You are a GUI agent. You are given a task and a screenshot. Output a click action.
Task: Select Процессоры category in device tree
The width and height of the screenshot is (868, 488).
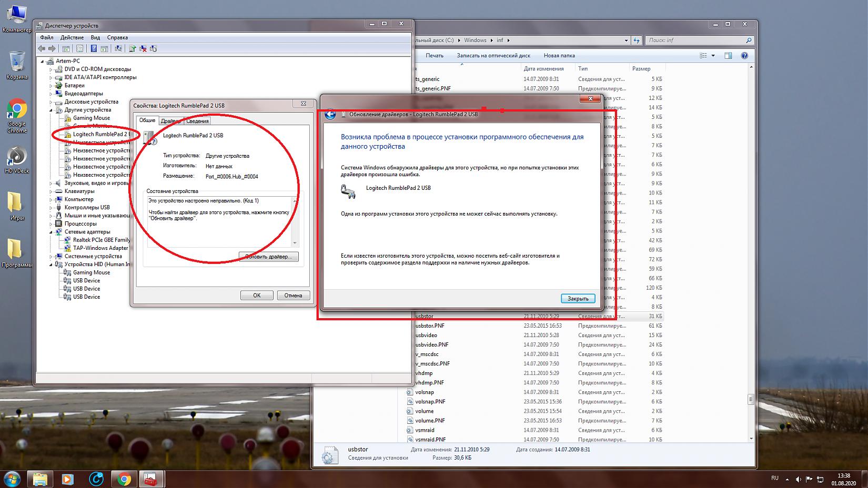click(x=80, y=223)
